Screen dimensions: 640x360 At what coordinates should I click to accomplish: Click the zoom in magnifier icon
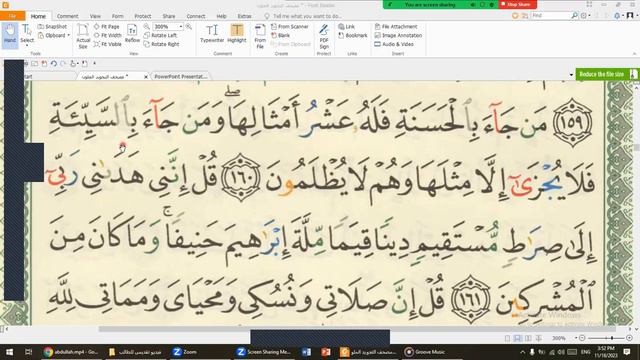pos(189,27)
